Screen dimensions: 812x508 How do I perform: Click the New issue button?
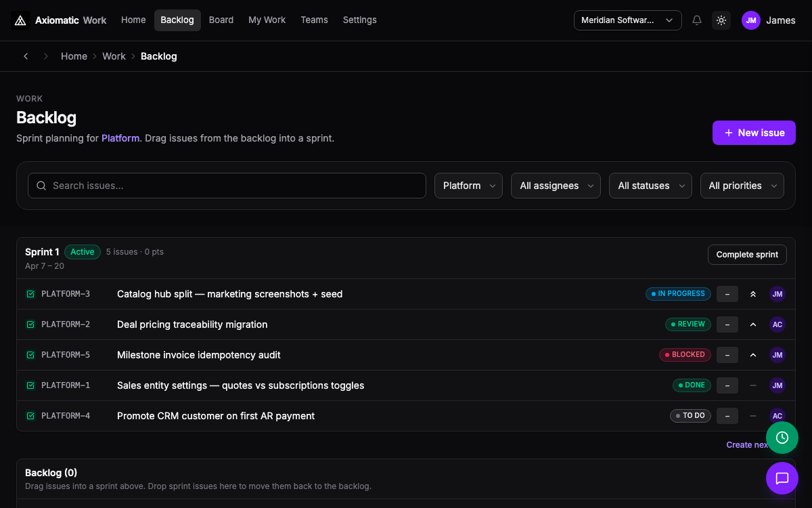click(754, 133)
